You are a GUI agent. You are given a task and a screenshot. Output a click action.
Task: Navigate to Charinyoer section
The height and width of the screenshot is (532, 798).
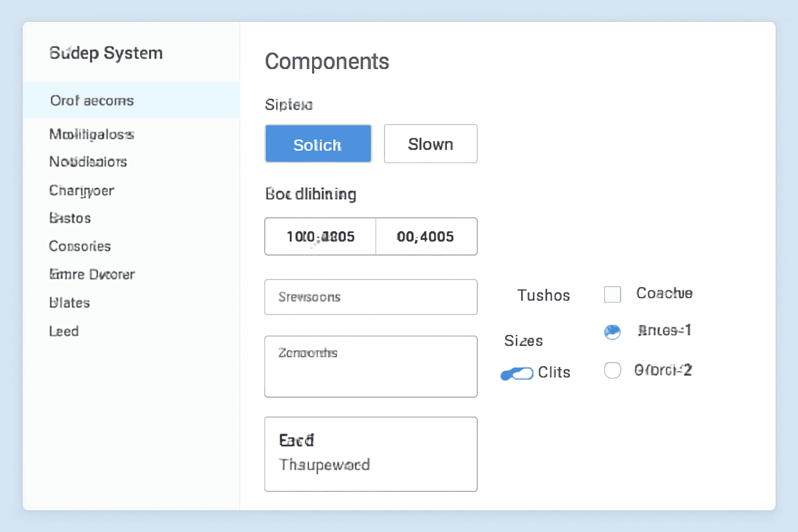[82, 191]
